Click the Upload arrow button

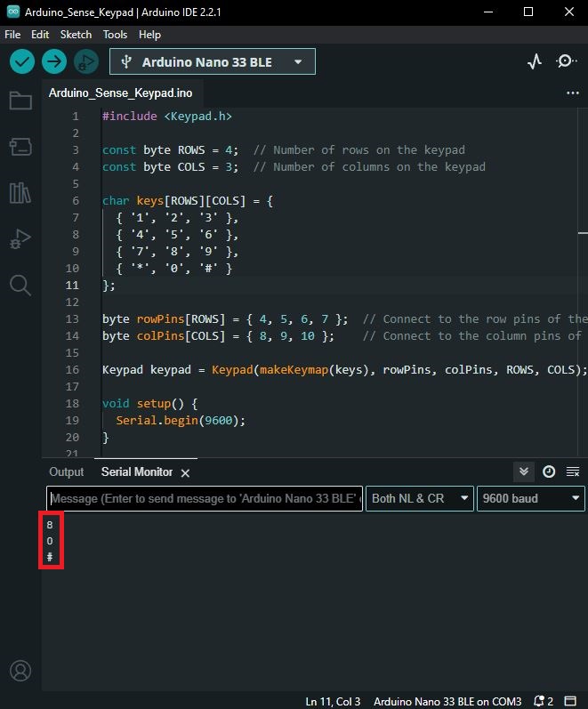[x=54, y=61]
